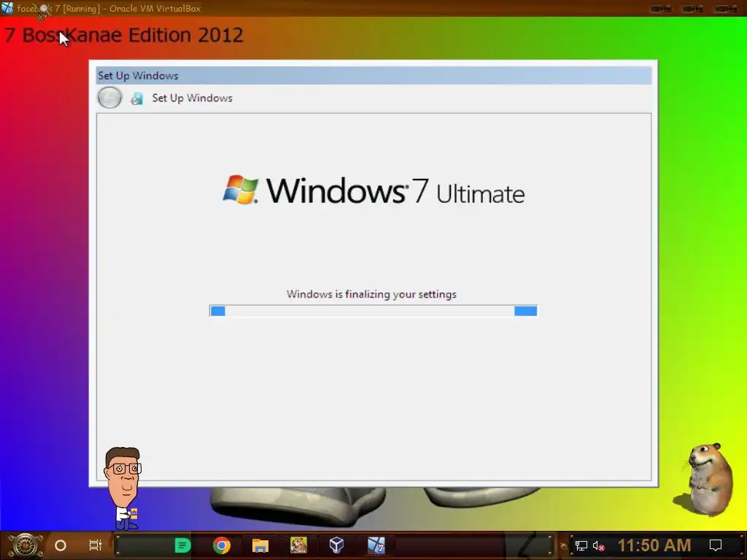
Task: Open File Explorer from the taskbar
Action: (260, 545)
